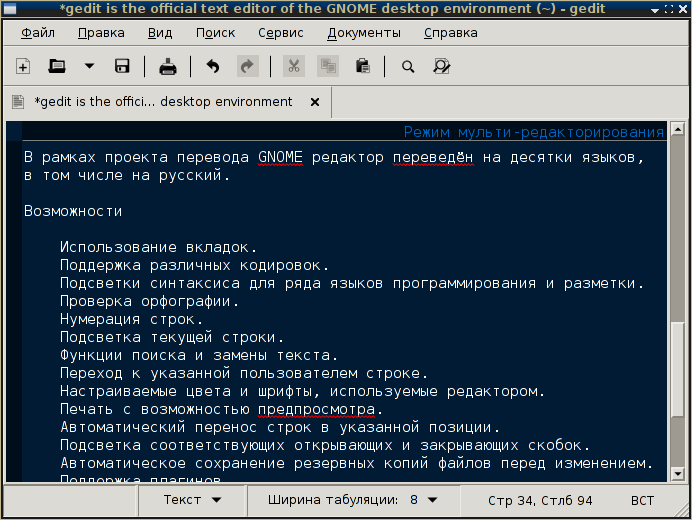692x520 pixels.
Task: Undo the last action
Action: (213, 67)
